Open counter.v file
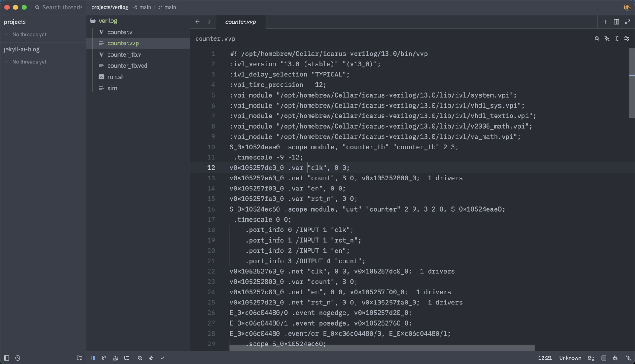 coord(120,32)
